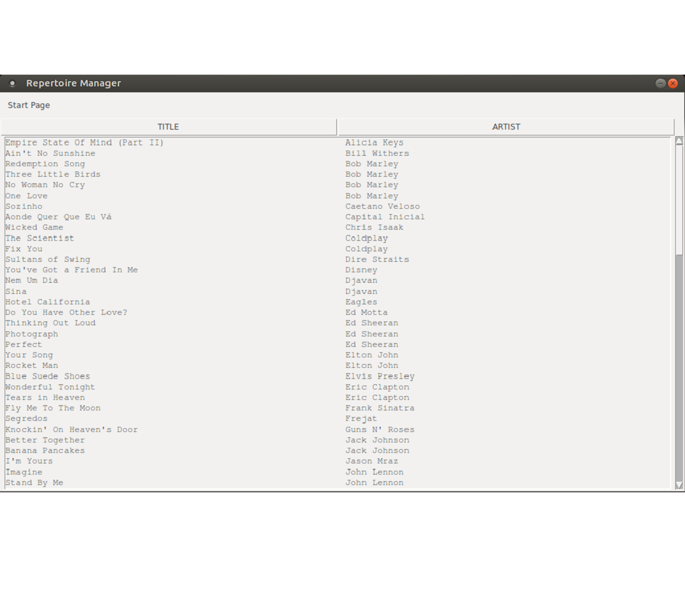
Task: Select Photograph title
Action: pos(31,334)
